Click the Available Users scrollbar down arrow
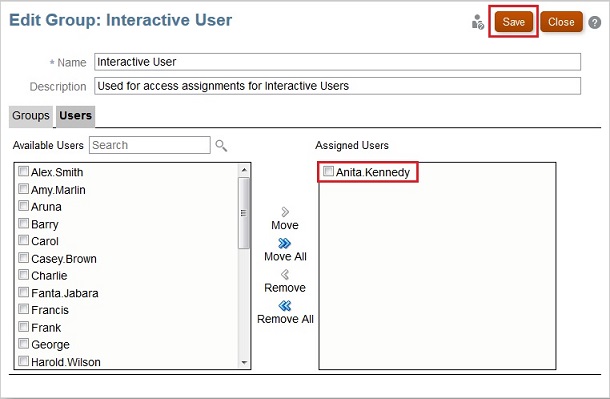610x399 pixels. [x=244, y=362]
